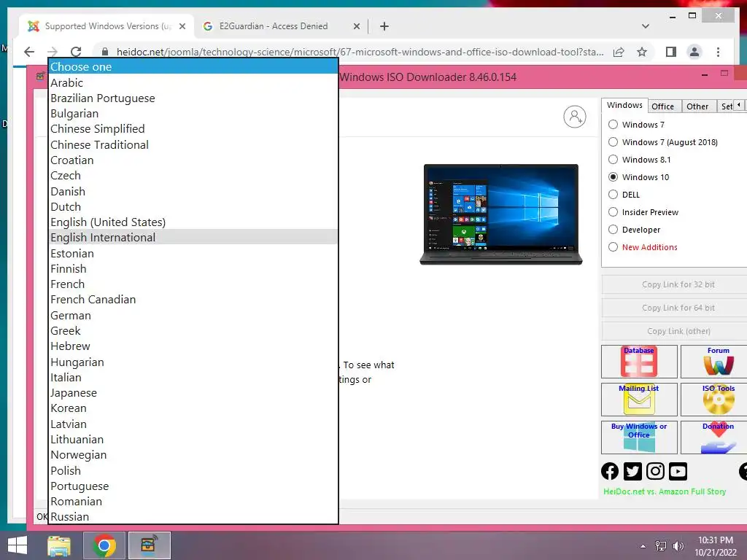Open the Twitter icon
The width and height of the screenshot is (747, 560).
pos(632,472)
